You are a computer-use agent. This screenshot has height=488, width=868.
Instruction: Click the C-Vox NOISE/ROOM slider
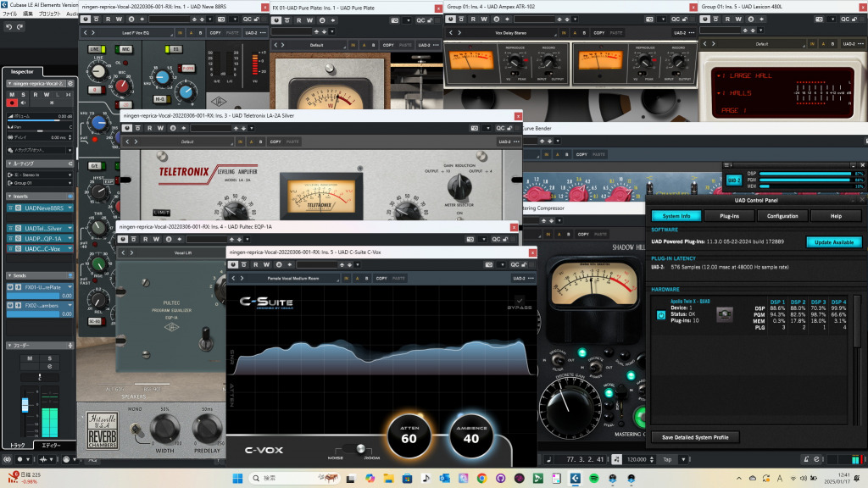click(359, 448)
